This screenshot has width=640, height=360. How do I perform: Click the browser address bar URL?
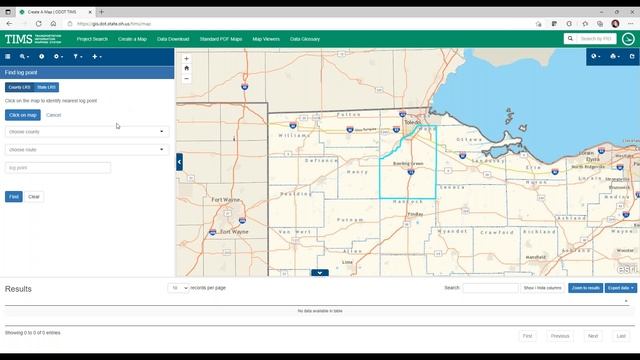point(114,24)
